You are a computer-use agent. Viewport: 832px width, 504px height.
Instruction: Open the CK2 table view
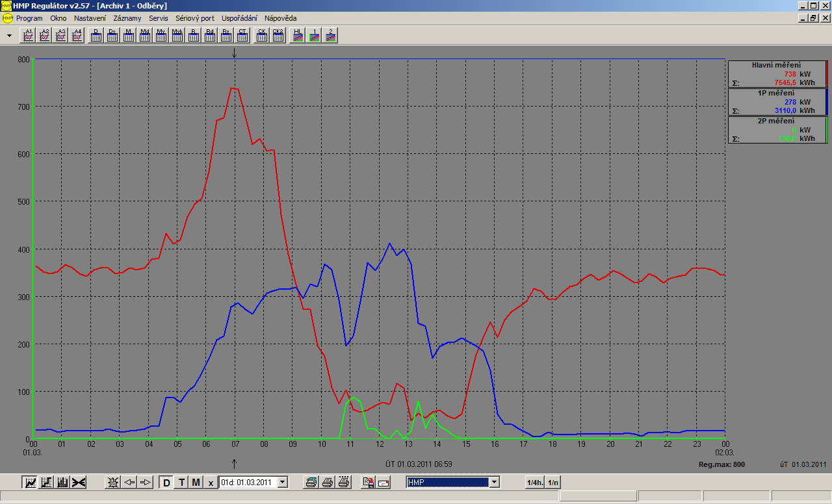278,35
